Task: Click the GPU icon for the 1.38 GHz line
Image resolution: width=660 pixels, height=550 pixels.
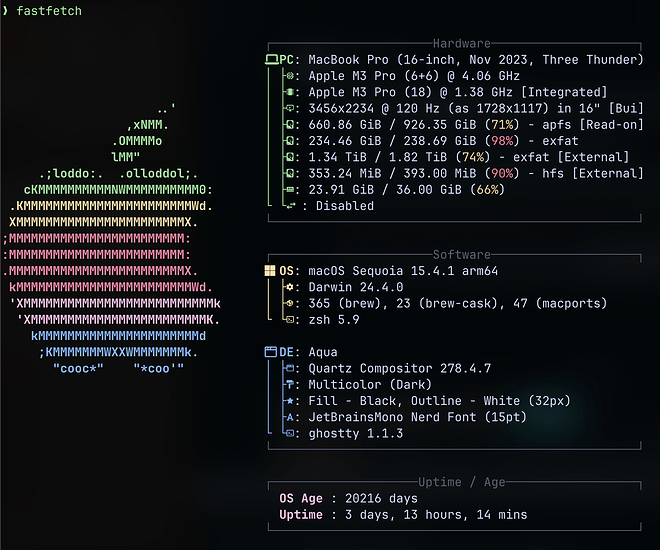Action: (x=290, y=92)
